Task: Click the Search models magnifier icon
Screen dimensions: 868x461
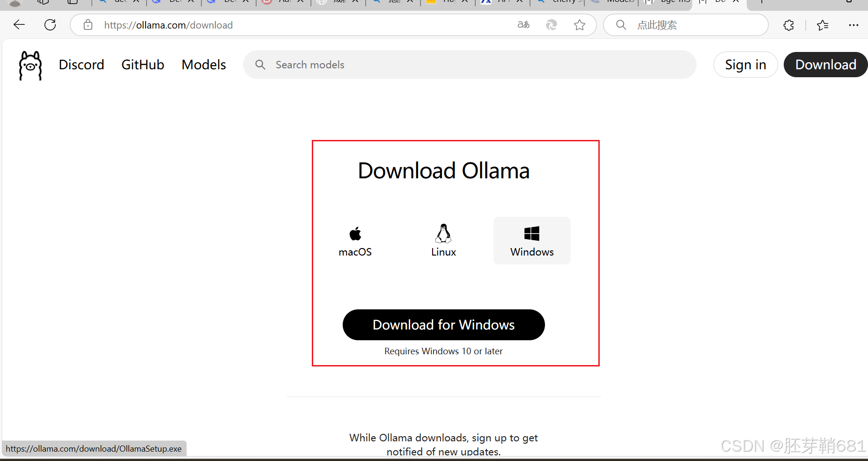Action: (260, 65)
